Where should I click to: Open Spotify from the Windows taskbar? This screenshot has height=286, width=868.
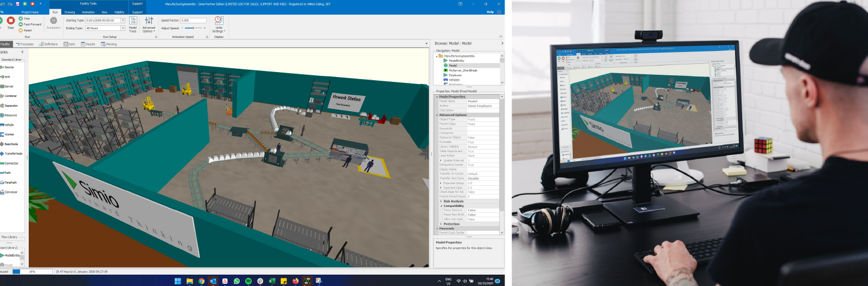click(x=248, y=281)
